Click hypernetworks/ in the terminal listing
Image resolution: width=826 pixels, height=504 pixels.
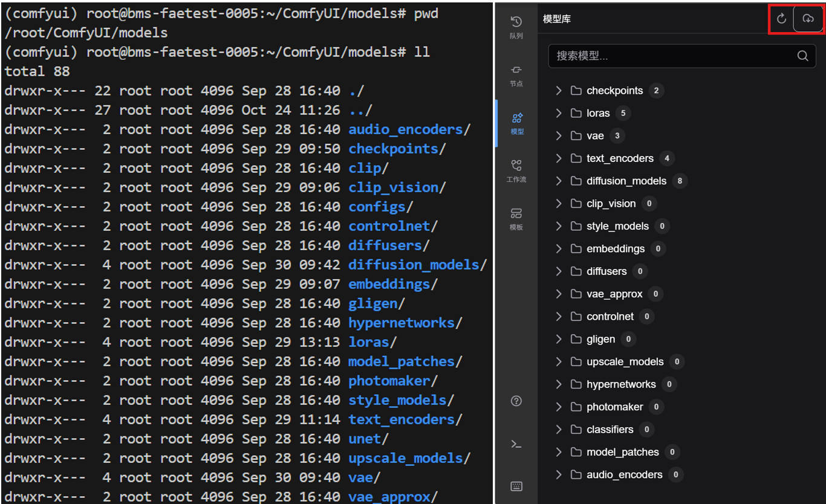point(405,323)
